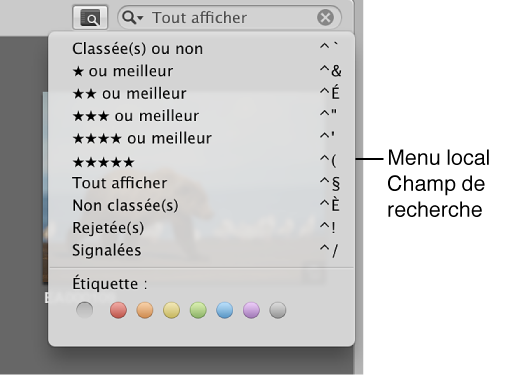Image resolution: width=528 pixels, height=376 pixels.
Task: Pick the green label circle
Action: [198, 310]
